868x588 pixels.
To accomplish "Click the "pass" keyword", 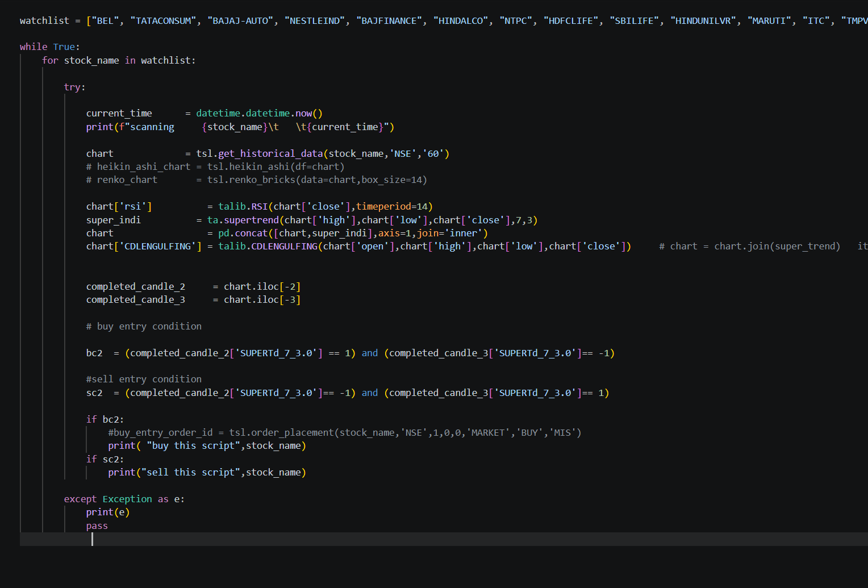I will [97, 526].
